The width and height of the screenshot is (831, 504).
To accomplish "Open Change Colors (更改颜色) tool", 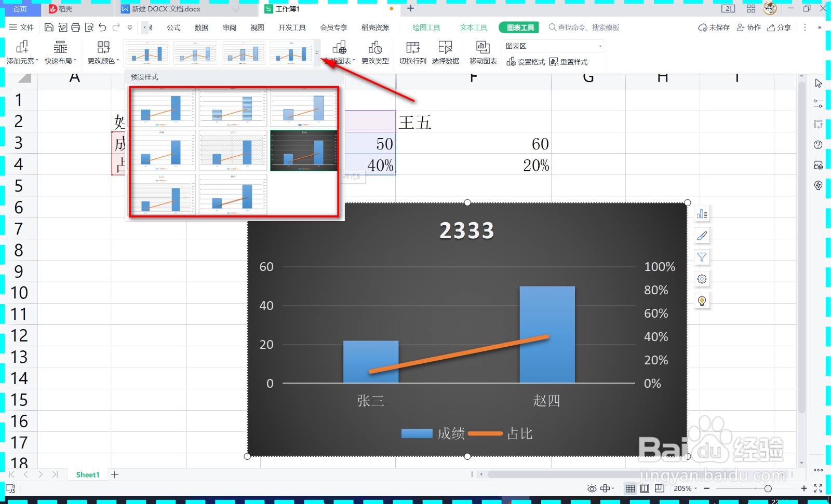I will [103, 52].
